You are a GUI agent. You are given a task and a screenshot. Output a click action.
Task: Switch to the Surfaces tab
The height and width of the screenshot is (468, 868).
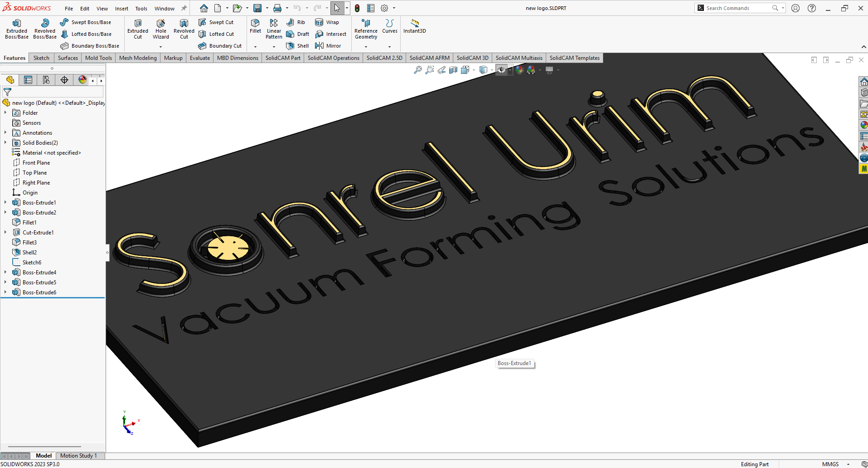click(x=68, y=58)
